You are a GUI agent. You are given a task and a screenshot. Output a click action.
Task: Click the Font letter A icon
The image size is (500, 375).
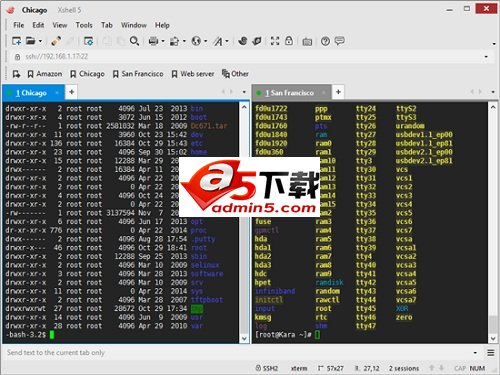pyautogui.click(x=218, y=41)
